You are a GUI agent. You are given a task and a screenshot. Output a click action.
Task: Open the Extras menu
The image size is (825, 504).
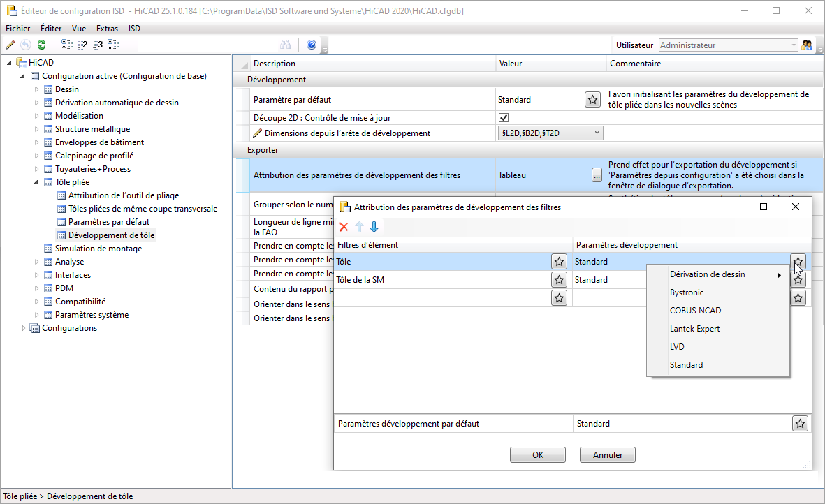pyautogui.click(x=107, y=29)
